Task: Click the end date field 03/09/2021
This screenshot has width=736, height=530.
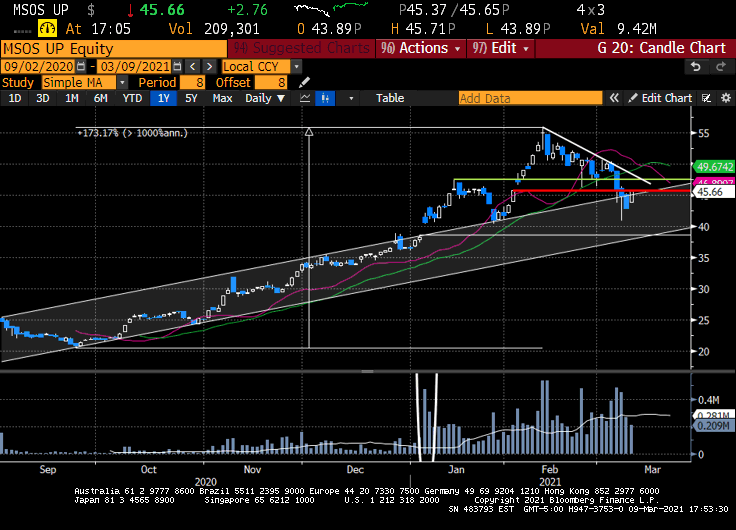Action: pos(135,66)
